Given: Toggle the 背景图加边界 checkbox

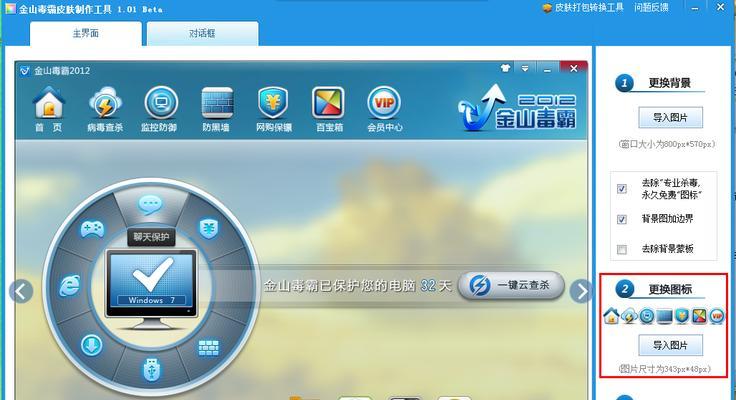Looking at the screenshot, I should click(622, 219).
